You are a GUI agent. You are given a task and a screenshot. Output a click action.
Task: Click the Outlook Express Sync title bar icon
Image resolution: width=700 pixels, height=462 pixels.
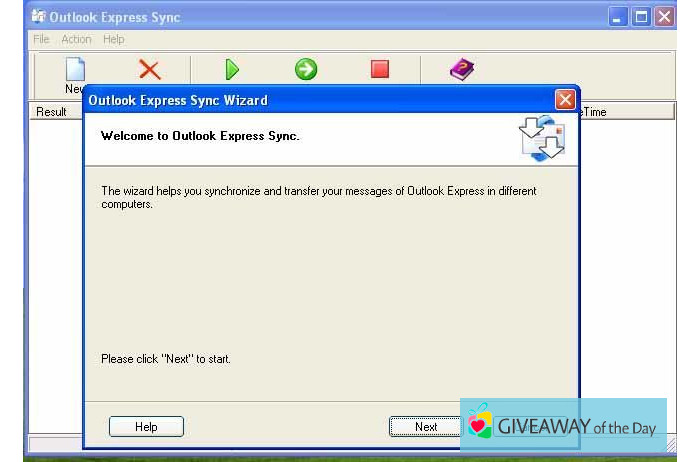38,17
